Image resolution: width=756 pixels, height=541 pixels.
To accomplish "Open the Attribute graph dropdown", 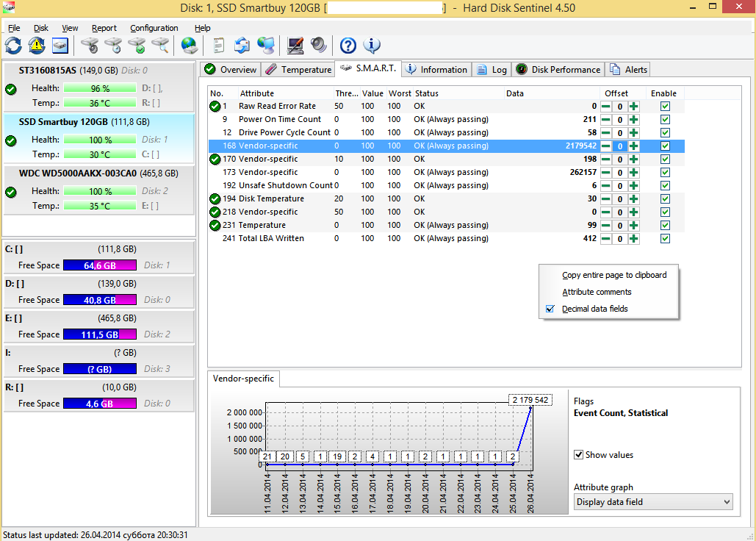I will click(x=653, y=502).
